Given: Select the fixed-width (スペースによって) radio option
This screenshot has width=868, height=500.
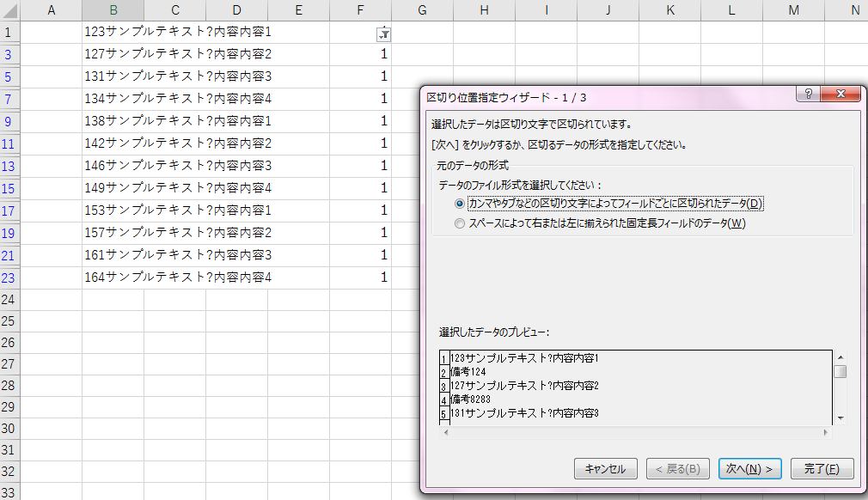Looking at the screenshot, I should [461, 223].
